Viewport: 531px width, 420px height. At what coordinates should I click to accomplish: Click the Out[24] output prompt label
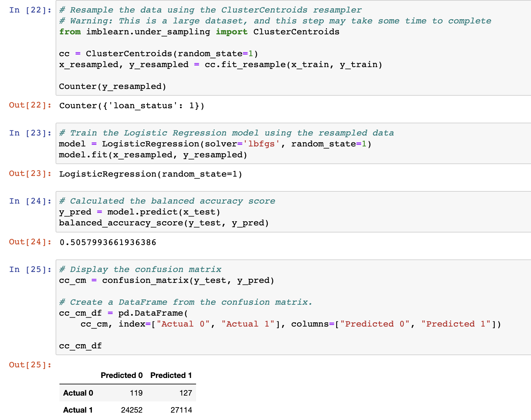pyautogui.click(x=30, y=242)
